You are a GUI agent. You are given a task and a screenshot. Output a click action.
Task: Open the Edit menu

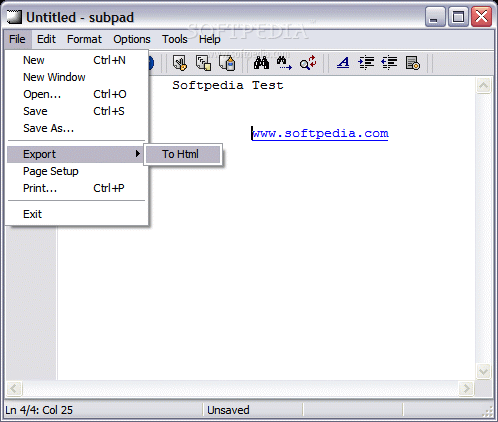tap(46, 39)
